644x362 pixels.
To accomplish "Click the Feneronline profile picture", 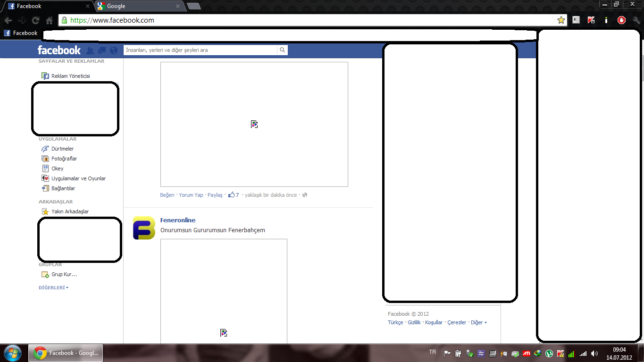I will [x=144, y=228].
